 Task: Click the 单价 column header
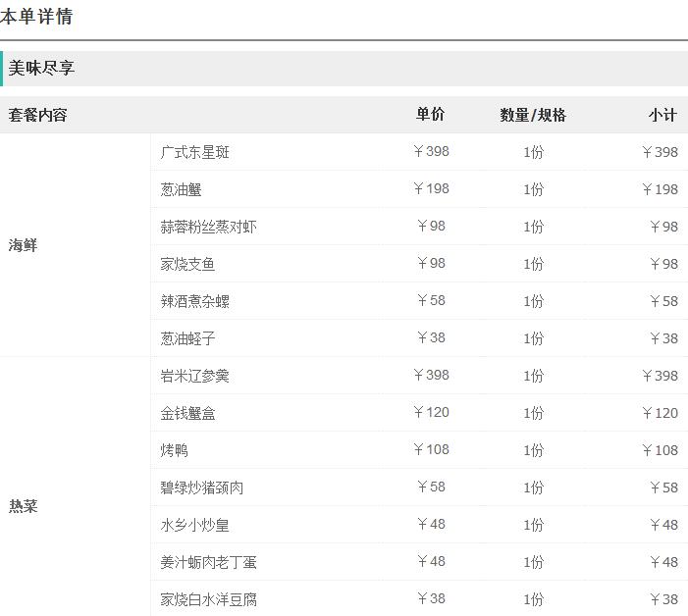(x=430, y=115)
